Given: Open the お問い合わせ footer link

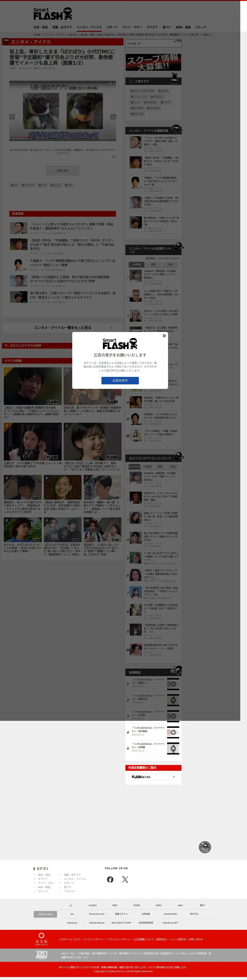Looking at the screenshot, I should pos(196,939).
